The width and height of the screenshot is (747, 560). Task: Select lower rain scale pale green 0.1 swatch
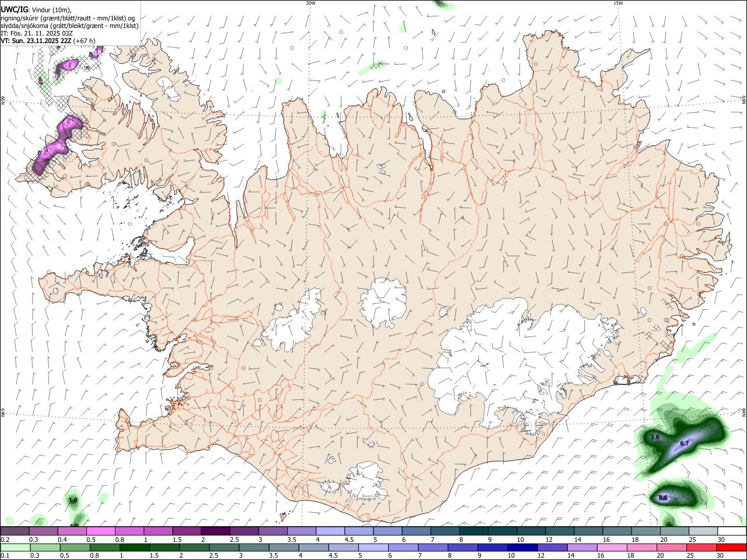point(15,548)
